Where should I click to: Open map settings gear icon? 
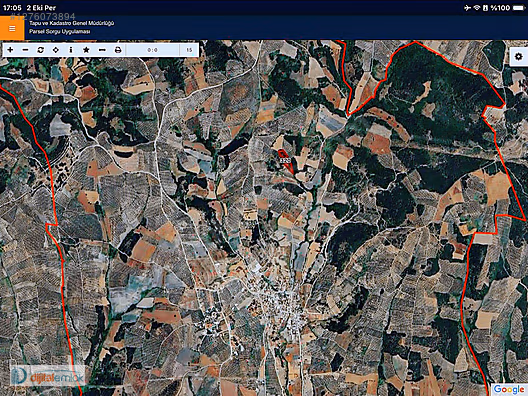519,57
